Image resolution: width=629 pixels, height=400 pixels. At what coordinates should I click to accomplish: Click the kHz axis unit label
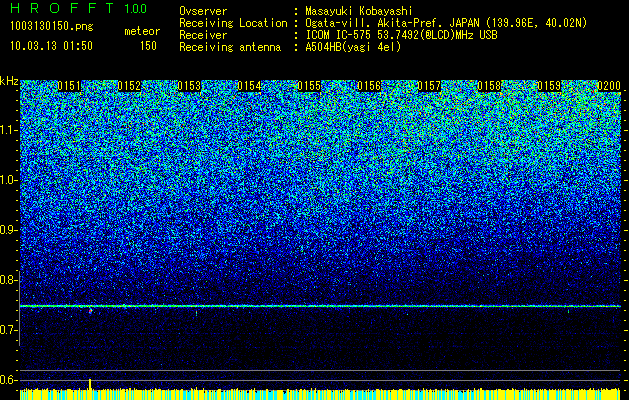(x=9, y=81)
